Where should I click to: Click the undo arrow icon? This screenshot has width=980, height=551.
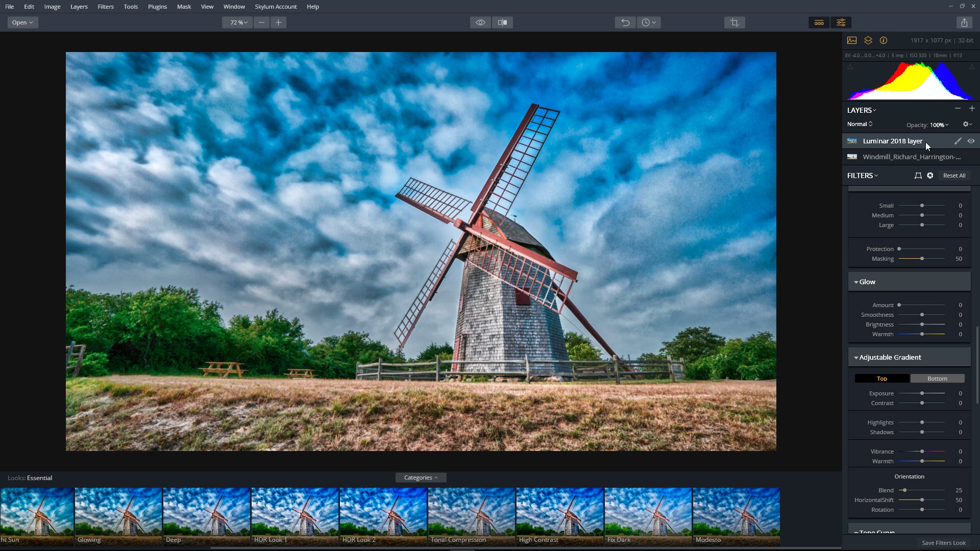pos(625,22)
